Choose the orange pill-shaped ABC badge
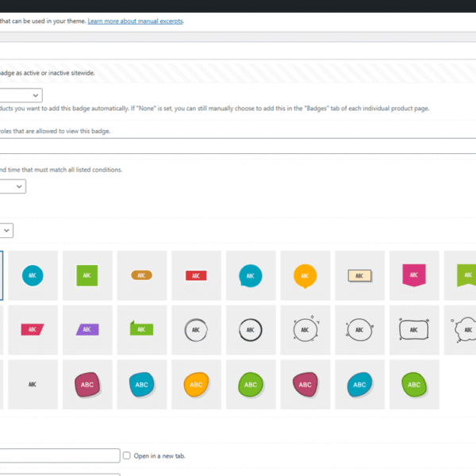 click(141, 275)
